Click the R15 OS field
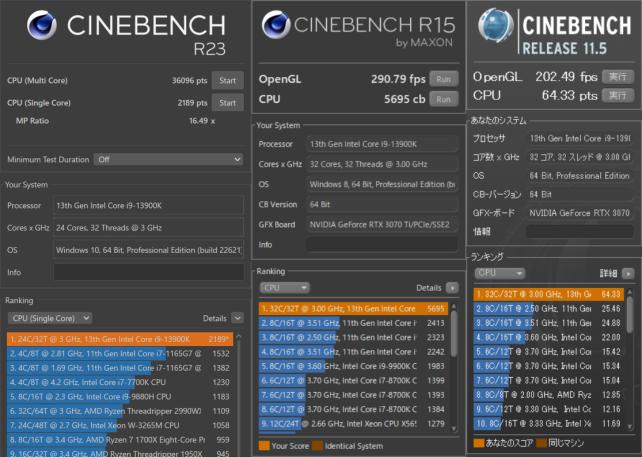 [x=382, y=184]
